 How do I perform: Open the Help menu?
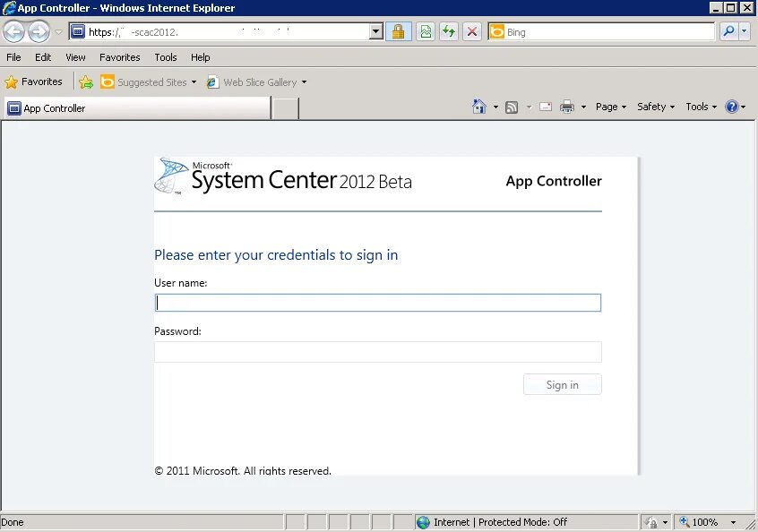point(200,57)
